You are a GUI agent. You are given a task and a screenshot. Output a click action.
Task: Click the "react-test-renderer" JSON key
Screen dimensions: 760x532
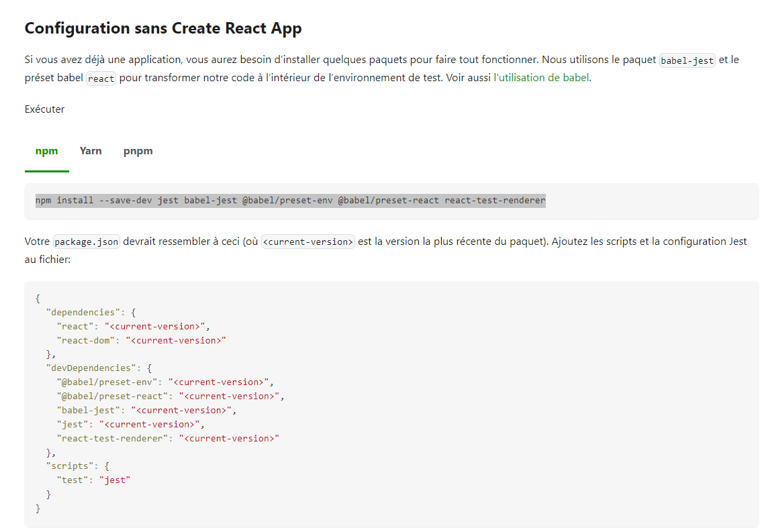click(x=112, y=439)
